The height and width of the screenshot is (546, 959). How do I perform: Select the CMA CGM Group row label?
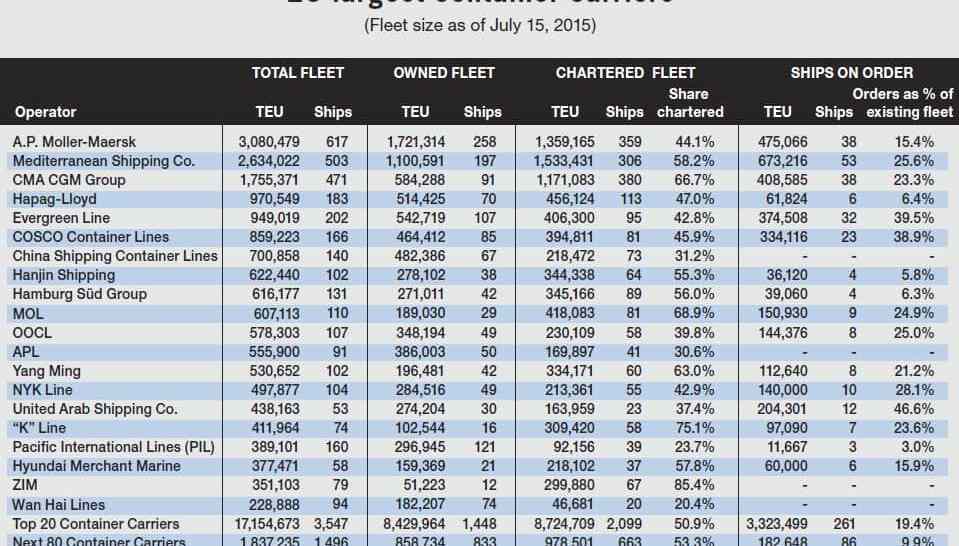pyautogui.click(x=68, y=180)
